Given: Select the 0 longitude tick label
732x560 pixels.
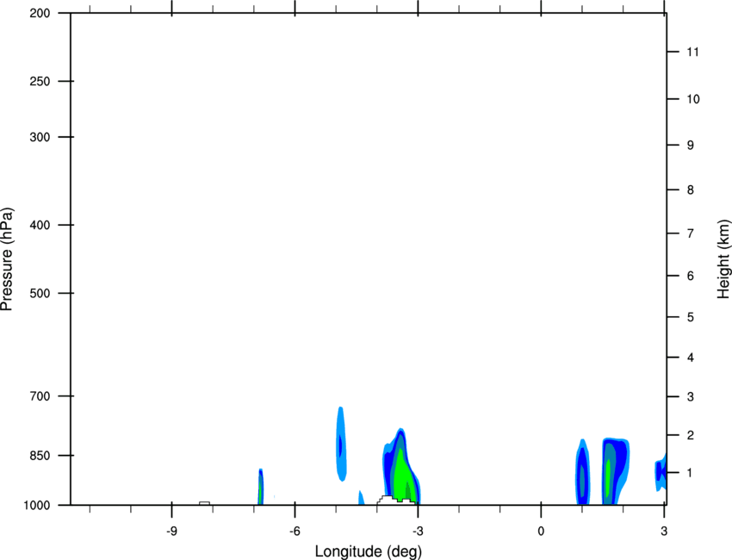Looking at the screenshot, I should coord(541,529).
